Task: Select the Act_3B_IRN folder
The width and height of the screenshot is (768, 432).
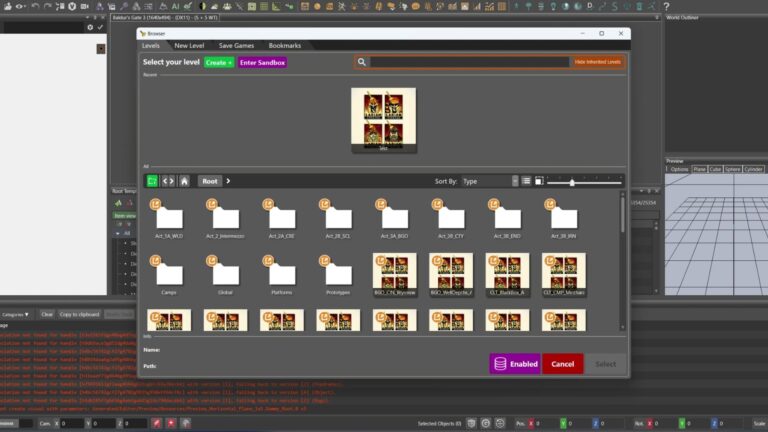Action: pos(563,219)
